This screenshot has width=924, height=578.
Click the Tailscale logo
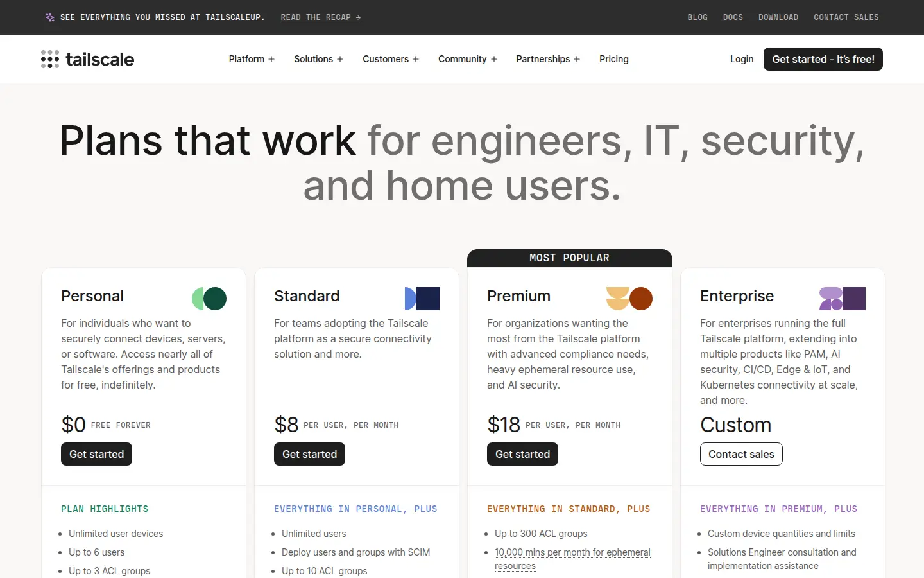tap(87, 59)
